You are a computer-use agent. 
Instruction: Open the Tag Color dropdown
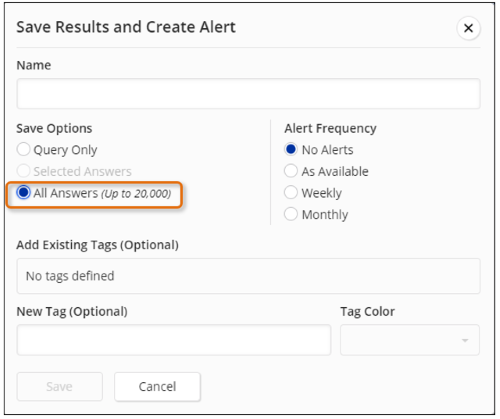click(410, 340)
